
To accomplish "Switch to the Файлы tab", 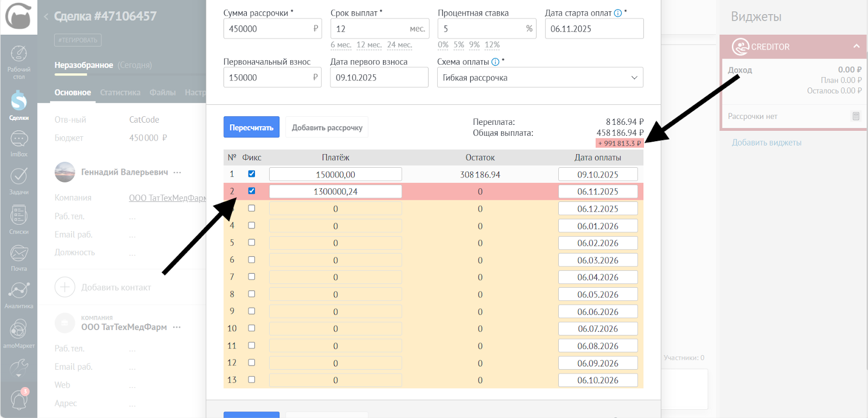I will [x=162, y=93].
